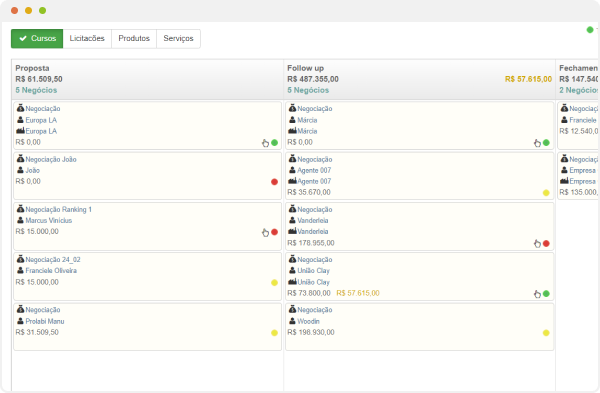Select the Cursos tab
Screen dimensions: 600x393
click(x=37, y=39)
